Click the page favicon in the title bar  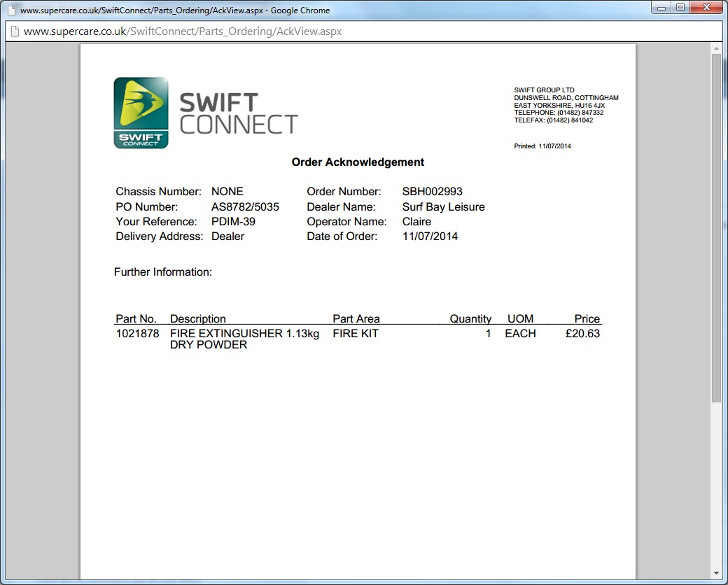pos(11,10)
